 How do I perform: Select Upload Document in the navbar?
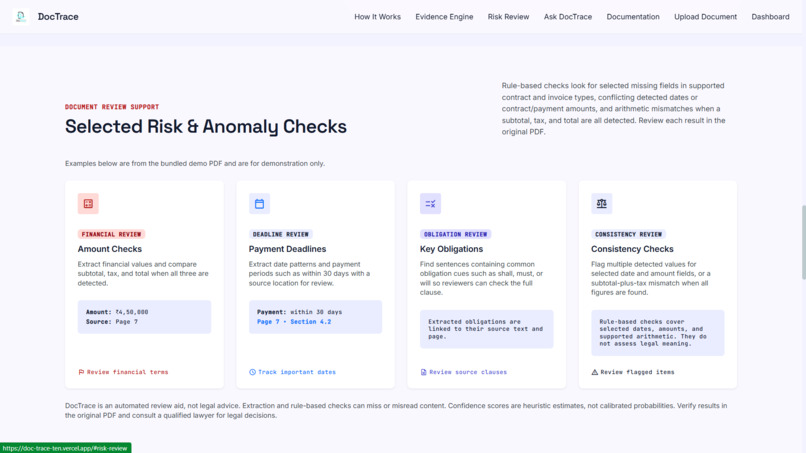(705, 16)
